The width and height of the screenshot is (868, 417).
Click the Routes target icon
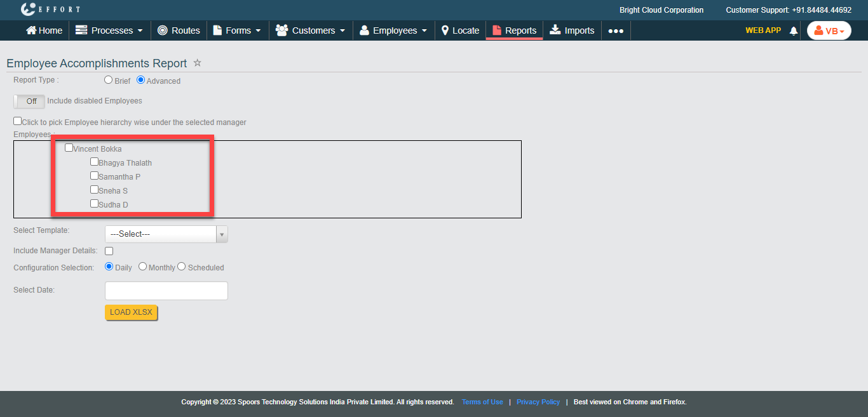click(x=163, y=30)
